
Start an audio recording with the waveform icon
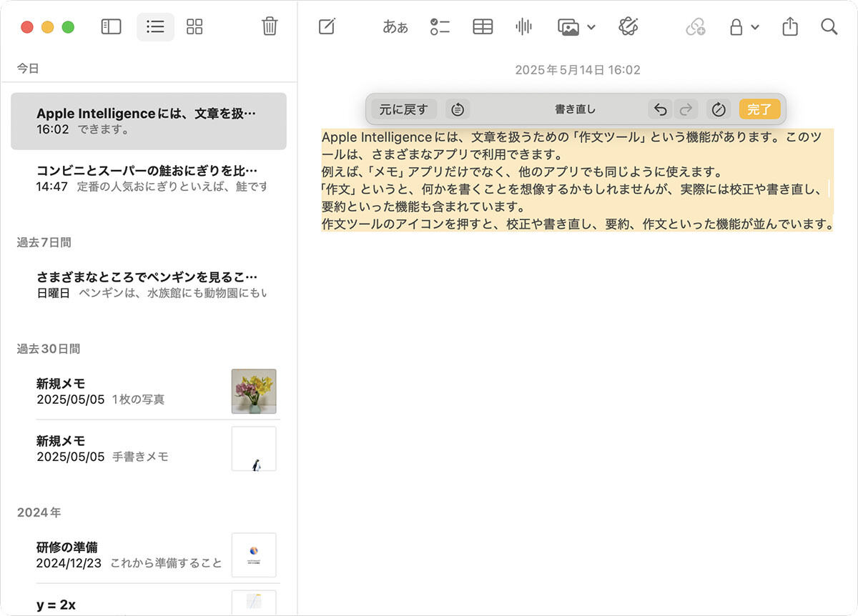coord(523,27)
